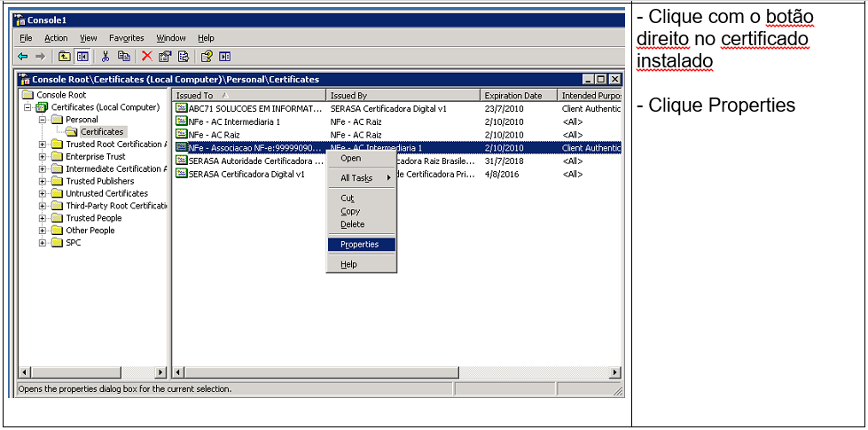Sort by the Expiration Date column header
The width and height of the screenshot is (868, 430).
(x=518, y=96)
